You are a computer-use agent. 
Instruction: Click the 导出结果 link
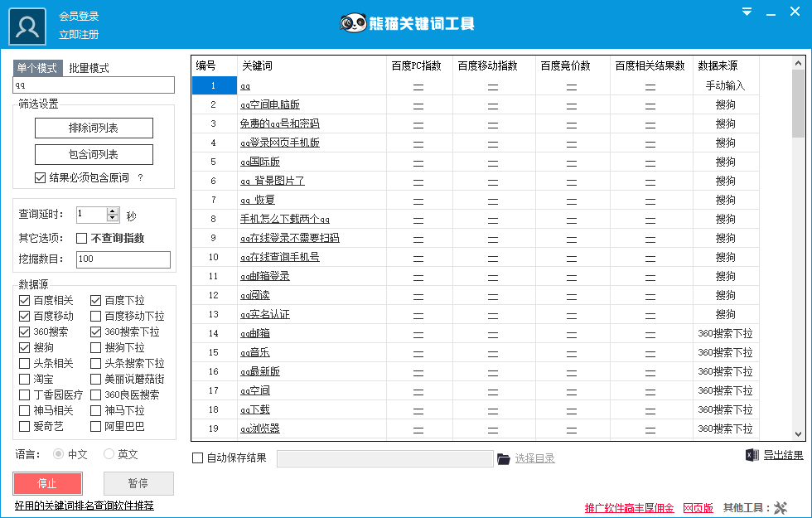784,455
